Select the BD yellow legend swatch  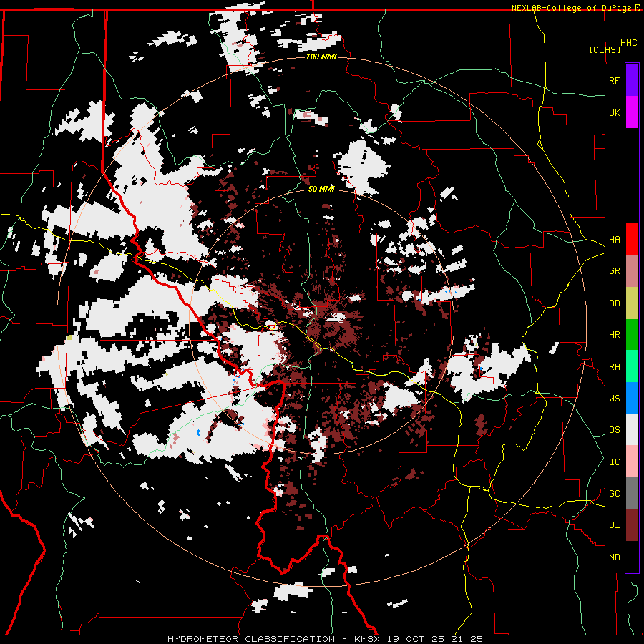pos(632,303)
